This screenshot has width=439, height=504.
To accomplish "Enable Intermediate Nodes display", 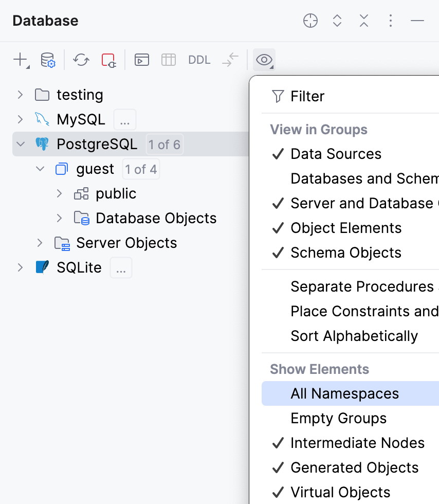I will pyautogui.click(x=357, y=443).
